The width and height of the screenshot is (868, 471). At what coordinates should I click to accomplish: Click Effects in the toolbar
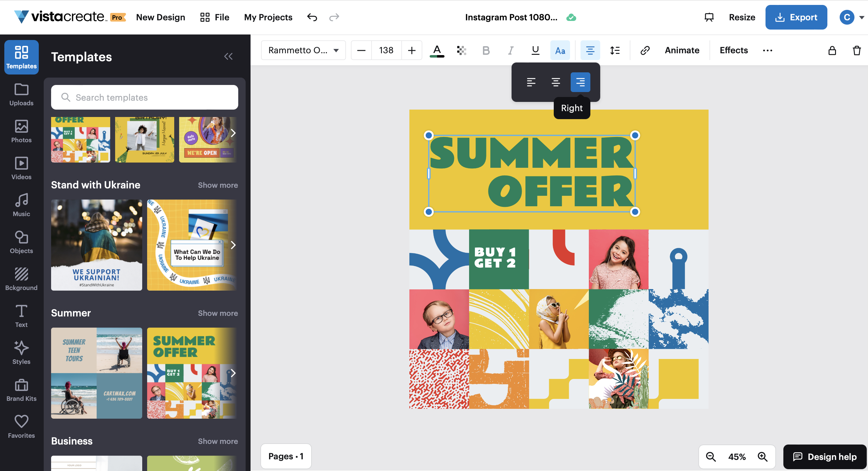[733, 50]
